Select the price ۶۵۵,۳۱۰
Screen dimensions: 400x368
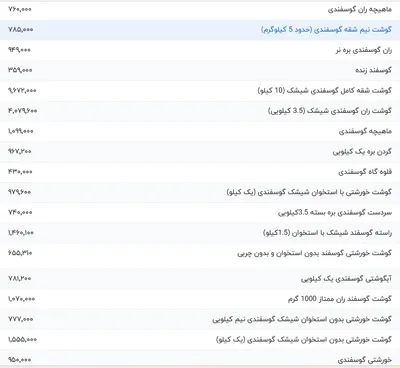(x=20, y=253)
